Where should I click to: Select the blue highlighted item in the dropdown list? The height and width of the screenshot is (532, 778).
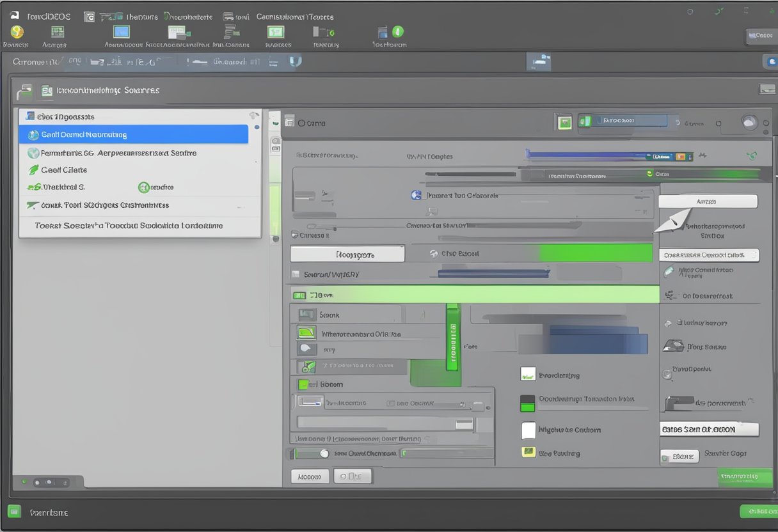[134, 134]
